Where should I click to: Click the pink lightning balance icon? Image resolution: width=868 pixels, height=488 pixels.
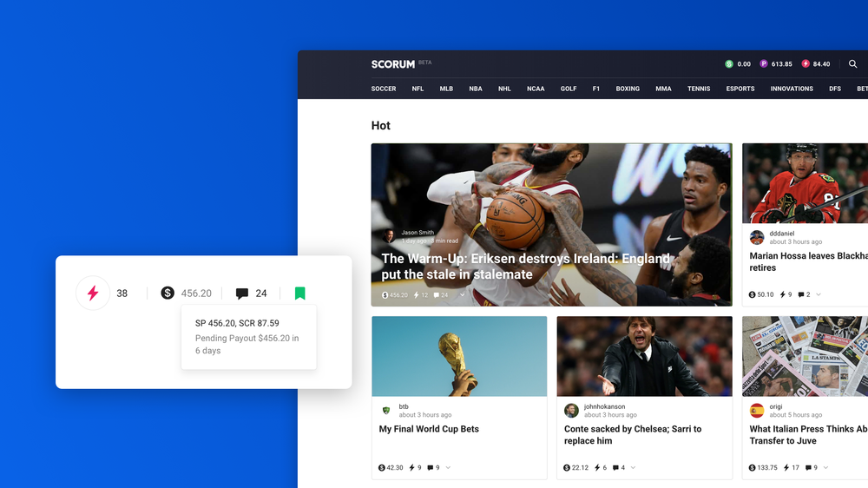click(x=806, y=64)
